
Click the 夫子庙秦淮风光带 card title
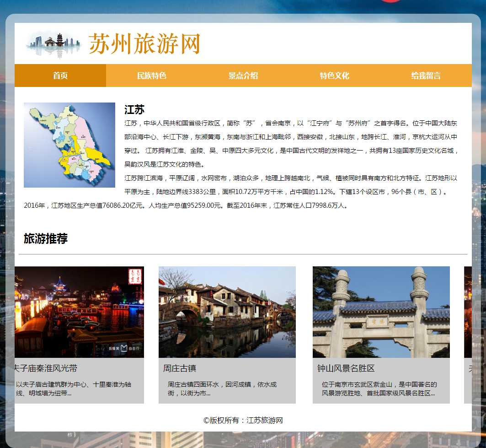46,368
